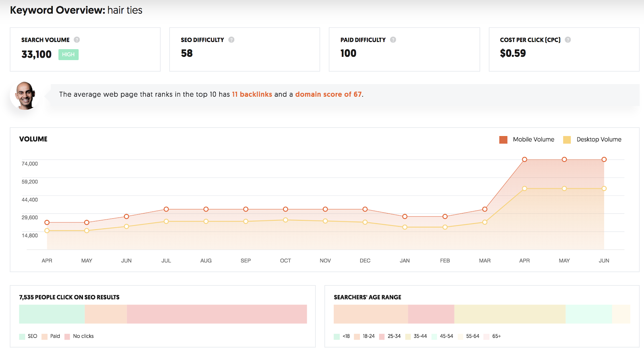Click the VOLUME chart heading

[33, 139]
